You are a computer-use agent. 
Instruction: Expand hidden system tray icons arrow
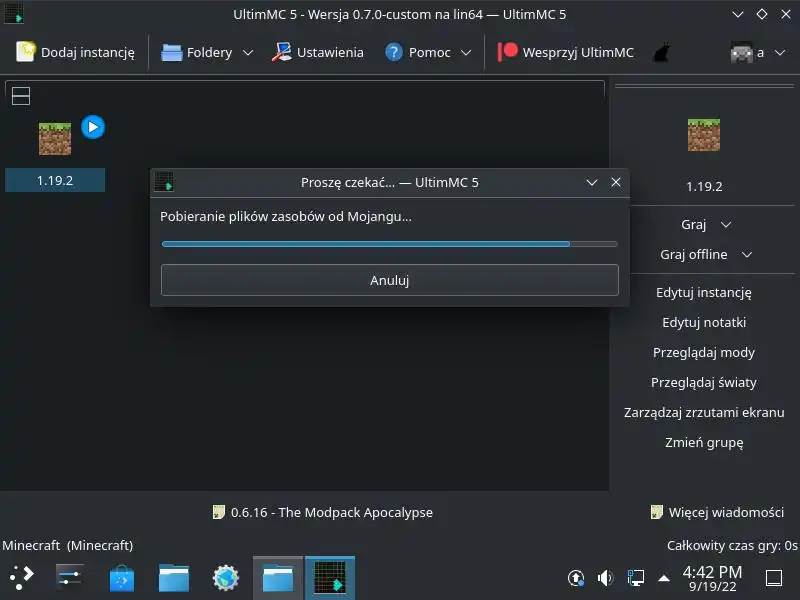pyautogui.click(x=664, y=578)
